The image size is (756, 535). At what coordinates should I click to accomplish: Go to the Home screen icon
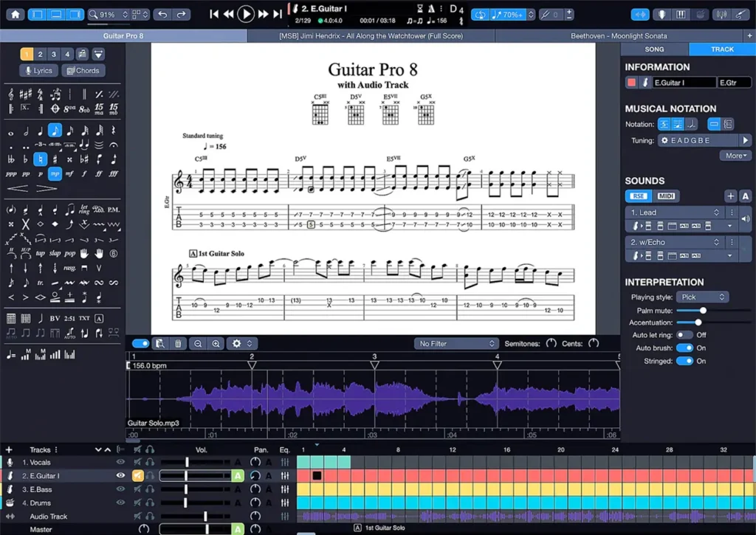coord(16,15)
